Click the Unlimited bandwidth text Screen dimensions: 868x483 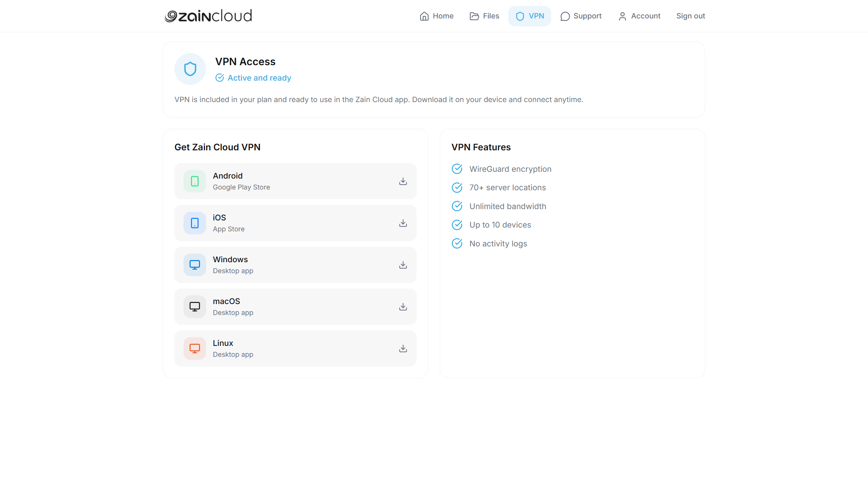(x=508, y=206)
